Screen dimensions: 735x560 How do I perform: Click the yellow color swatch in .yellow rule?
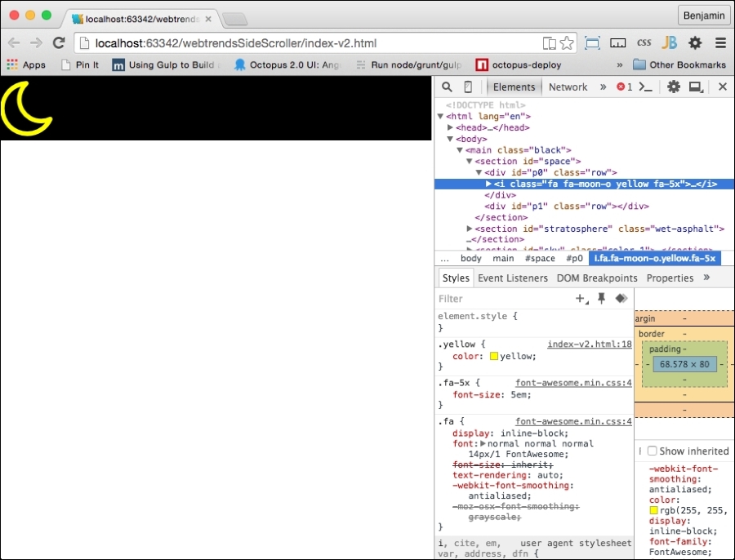(x=494, y=357)
